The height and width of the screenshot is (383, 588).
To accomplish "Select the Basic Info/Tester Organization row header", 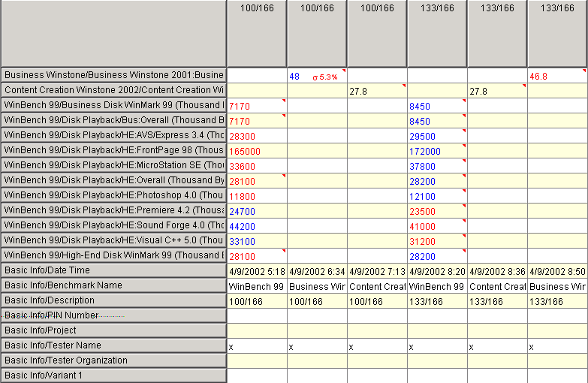I will (113, 360).
